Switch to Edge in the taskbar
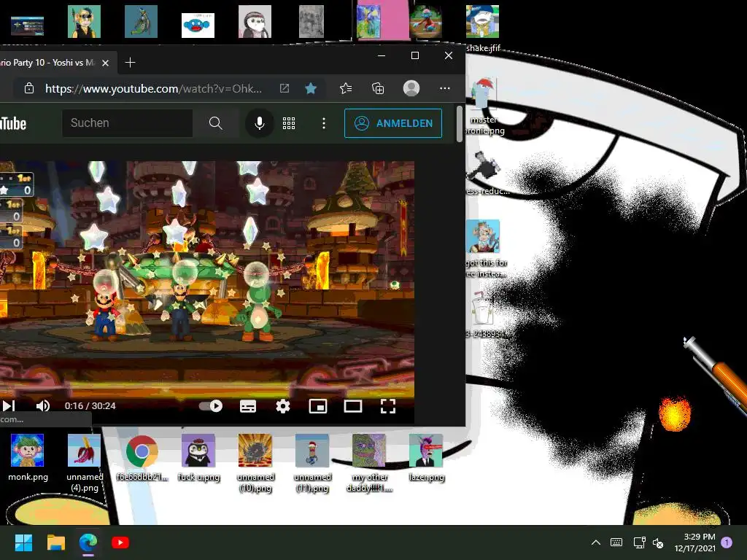 (x=88, y=542)
